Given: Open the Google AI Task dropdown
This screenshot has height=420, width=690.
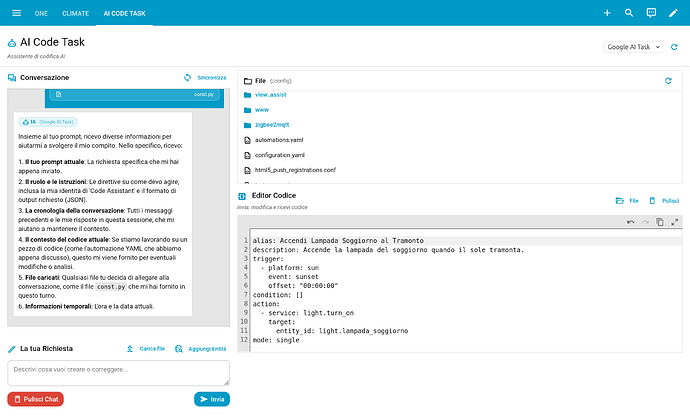Looking at the screenshot, I should coord(633,47).
